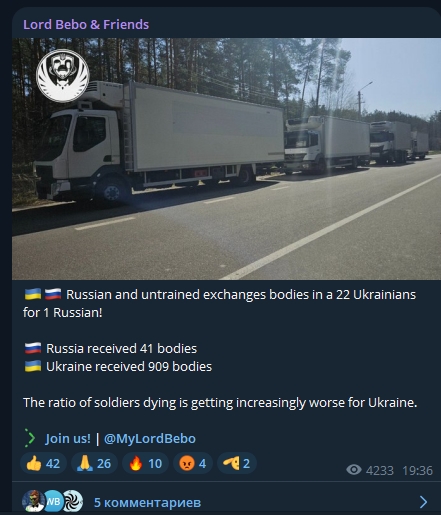Image resolution: width=441 pixels, height=515 pixels.
Task: Click the eye views counter icon
Action: pyautogui.click(x=354, y=470)
